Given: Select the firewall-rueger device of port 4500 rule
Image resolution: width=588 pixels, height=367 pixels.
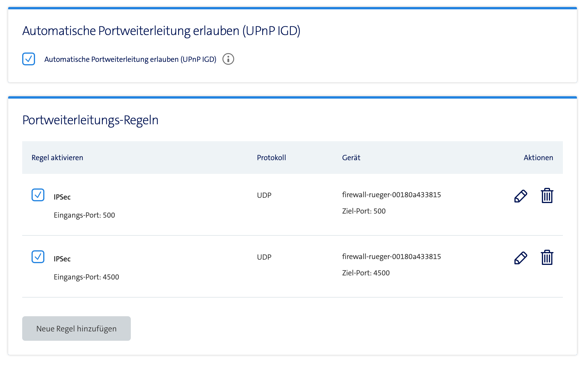Looking at the screenshot, I should pos(391,256).
